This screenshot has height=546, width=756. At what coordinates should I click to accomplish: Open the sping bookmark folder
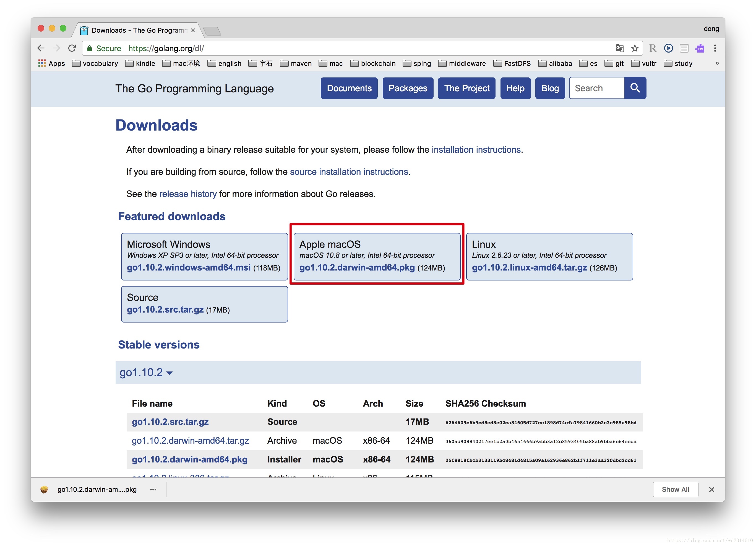click(x=417, y=63)
